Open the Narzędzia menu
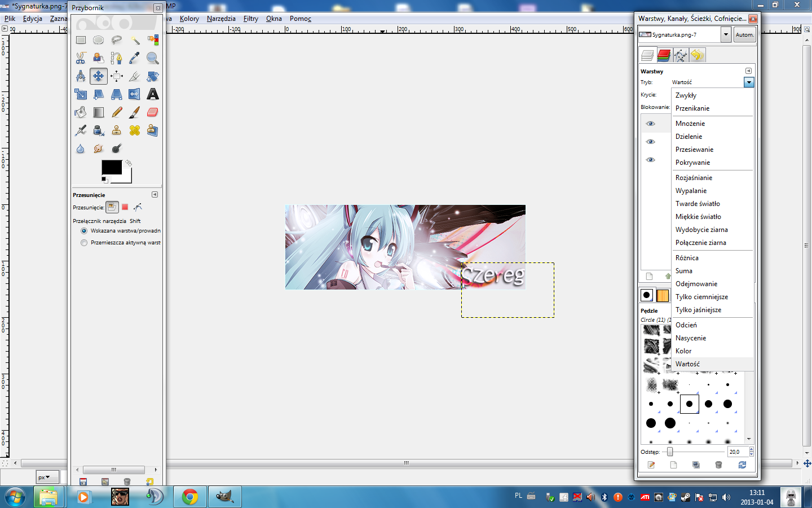812x508 pixels. [221, 19]
